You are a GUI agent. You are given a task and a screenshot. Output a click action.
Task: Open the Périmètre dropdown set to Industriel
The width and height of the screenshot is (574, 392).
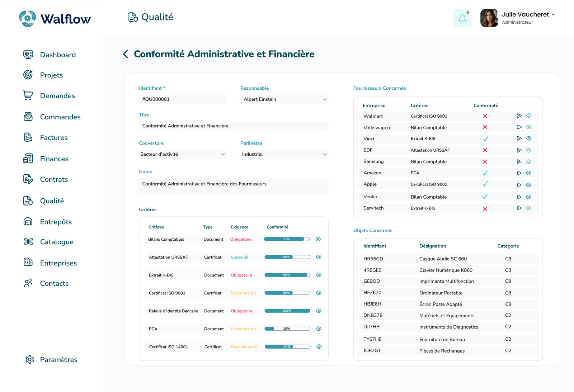click(x=284, y=154)
